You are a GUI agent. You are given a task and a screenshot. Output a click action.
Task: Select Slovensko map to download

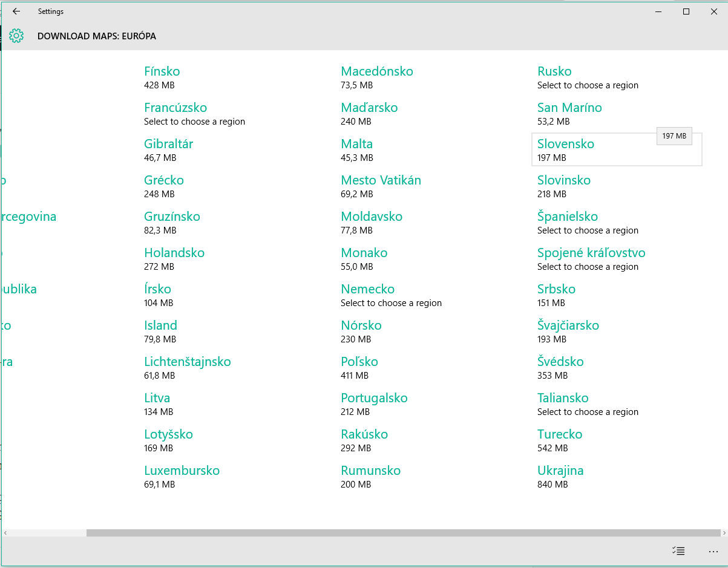coord(617,149)
